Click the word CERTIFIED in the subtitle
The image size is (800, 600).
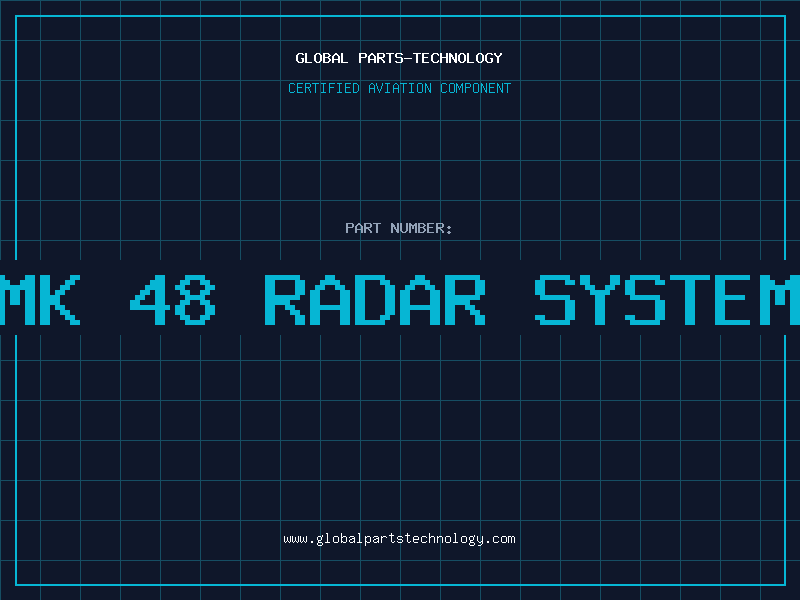324,88
